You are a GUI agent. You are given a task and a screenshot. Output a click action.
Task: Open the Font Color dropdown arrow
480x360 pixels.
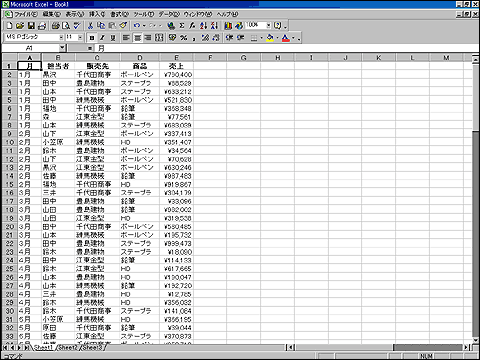pyautogui.click(x=293, y=38)
